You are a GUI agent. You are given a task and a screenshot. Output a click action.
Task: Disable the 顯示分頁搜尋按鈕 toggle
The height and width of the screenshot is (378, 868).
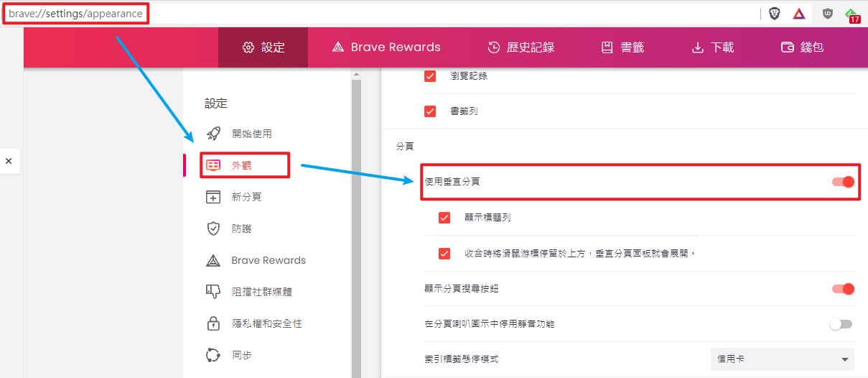(x=843, y=289)
